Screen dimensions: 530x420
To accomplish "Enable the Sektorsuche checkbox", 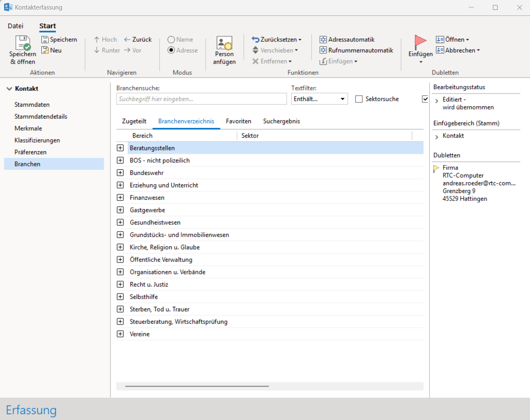I will 359,99.
